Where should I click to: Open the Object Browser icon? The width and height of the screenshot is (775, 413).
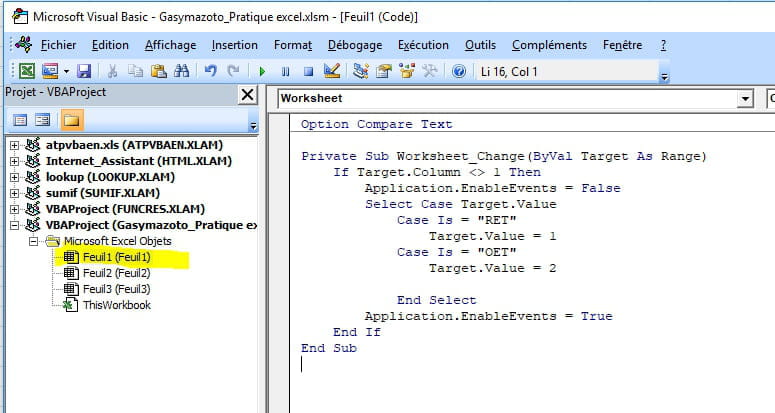407,71
